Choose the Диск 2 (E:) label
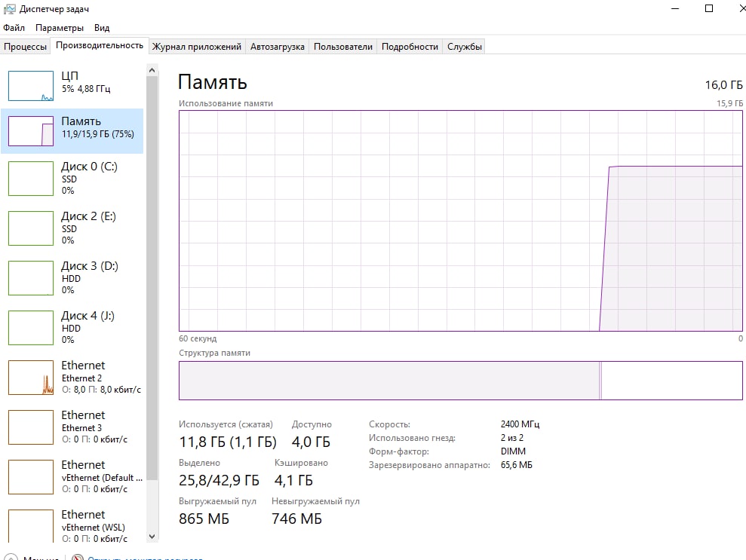Viewport: 746px width, 560px height. point(88,216)
